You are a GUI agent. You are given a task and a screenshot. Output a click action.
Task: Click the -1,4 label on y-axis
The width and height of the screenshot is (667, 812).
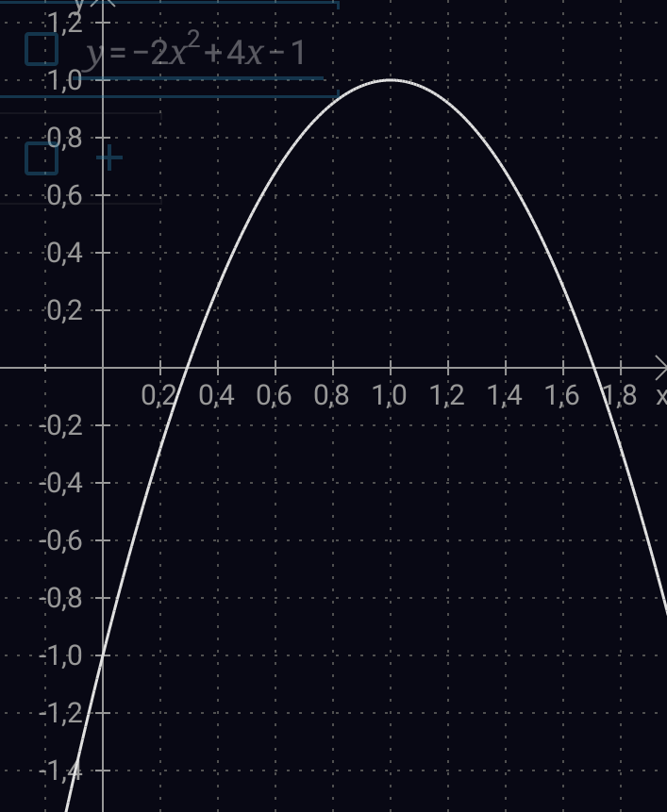tap(62, 771)
